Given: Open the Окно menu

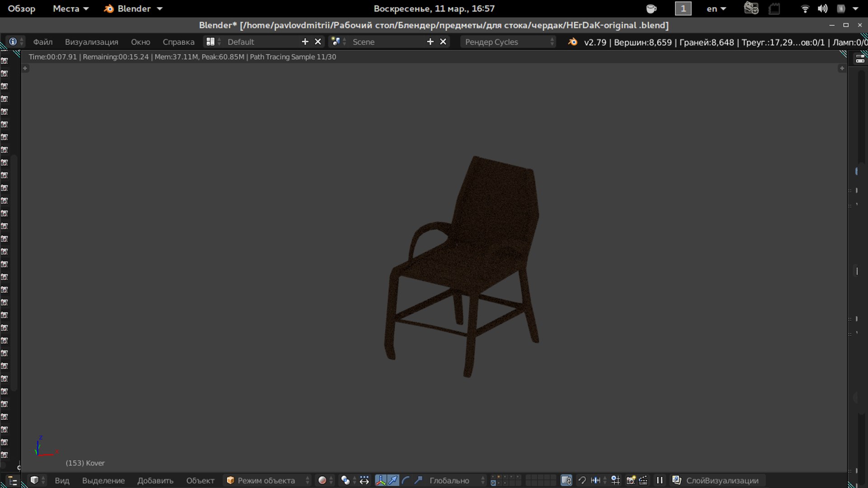Looking at the screenshot, I should 141,42.
